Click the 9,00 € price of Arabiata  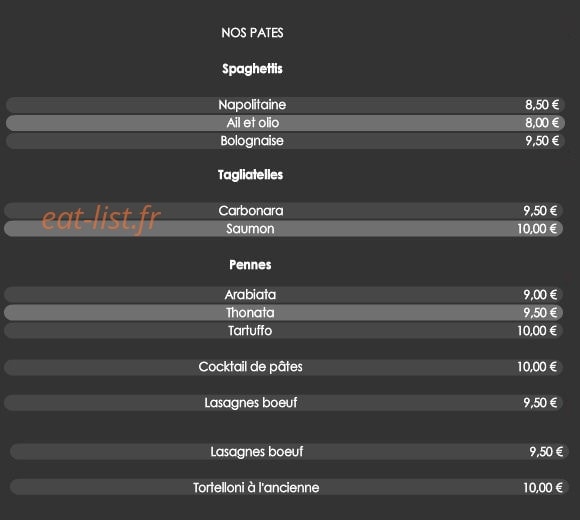coord(540,295)
